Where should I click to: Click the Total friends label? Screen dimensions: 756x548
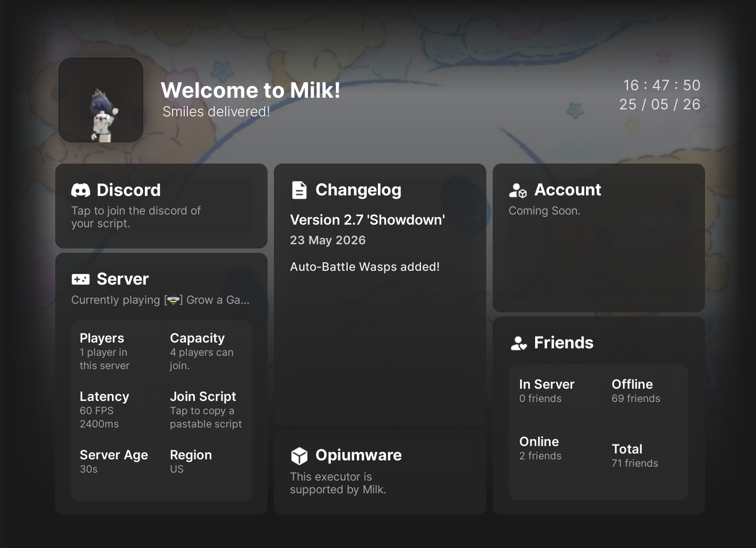pyautogui.click(x=627, y=449)
